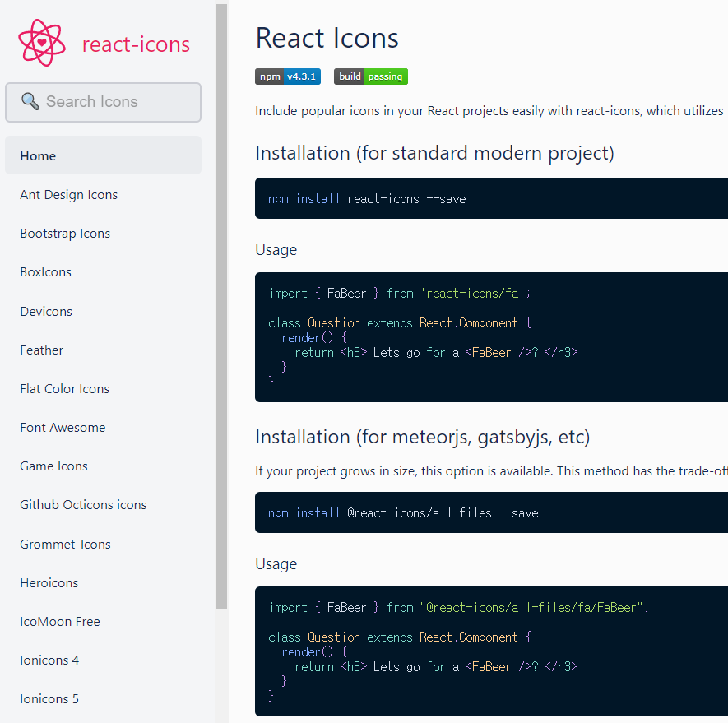
Task: Browse Github Octicons icons
Action: 82,504
